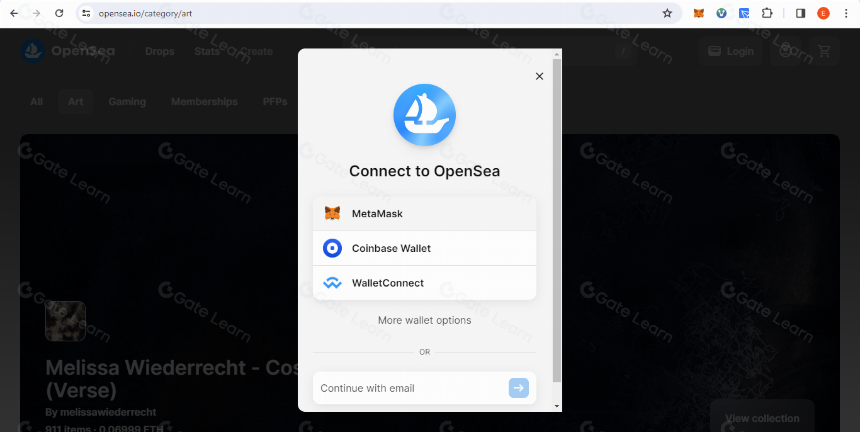Viewport: 860px width, 432px height.
Task: Open the green V browser extension
Action: [721, 13]
